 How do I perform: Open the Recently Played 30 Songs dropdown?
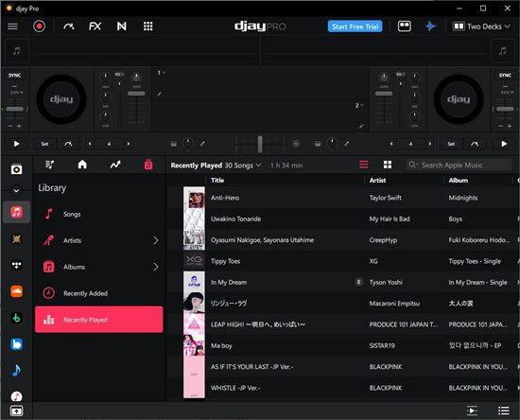[x=216, y=166]
